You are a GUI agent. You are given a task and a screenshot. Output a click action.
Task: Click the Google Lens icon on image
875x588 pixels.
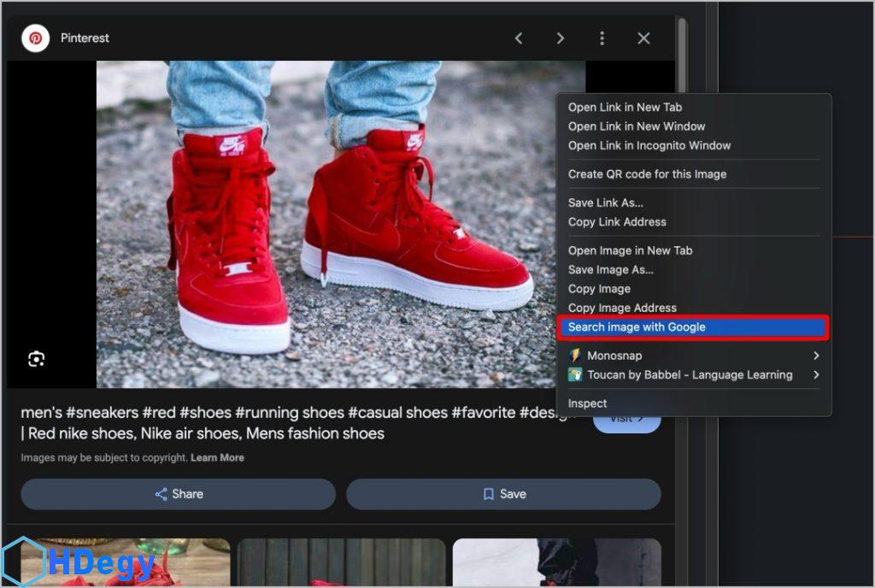point(36,359)
